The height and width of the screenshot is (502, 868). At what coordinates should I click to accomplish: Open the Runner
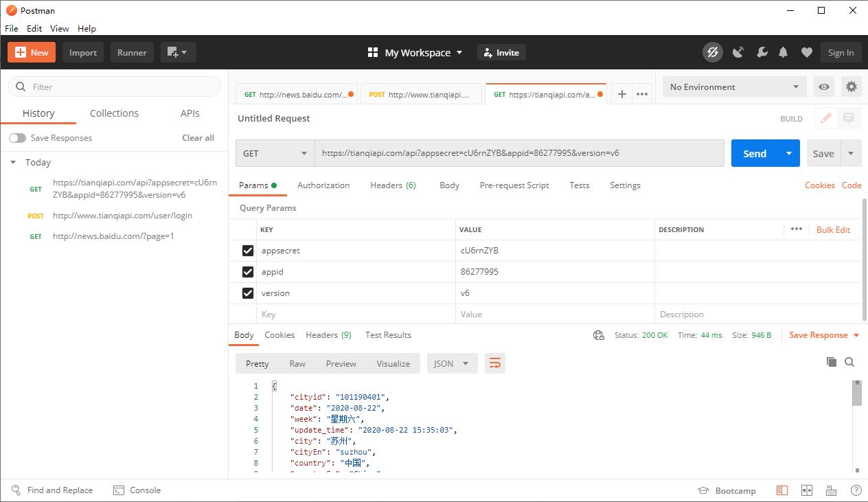tap(132, 52)
